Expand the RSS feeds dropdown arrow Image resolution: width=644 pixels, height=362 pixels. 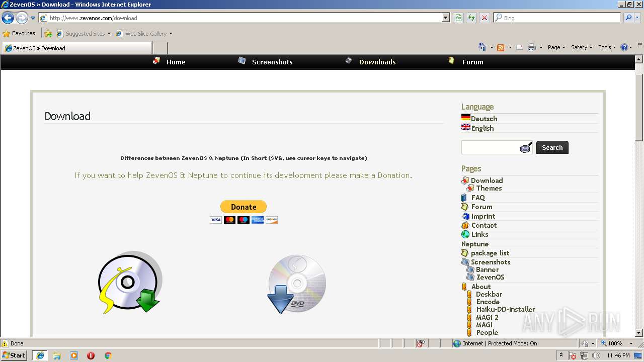pyautogui.click(x=510, y=47)
